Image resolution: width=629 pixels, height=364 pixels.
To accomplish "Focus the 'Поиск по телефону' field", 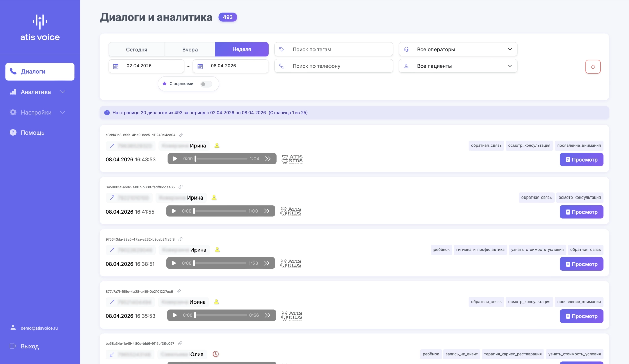I will [337, 66].
